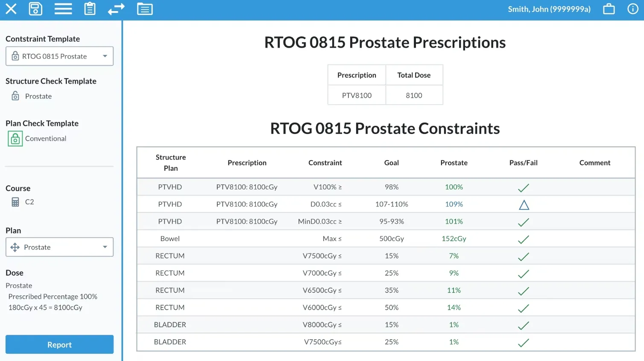Click the transfer arrows icon
This screenshot has width=644, height=361.
[x=116, y=9]
